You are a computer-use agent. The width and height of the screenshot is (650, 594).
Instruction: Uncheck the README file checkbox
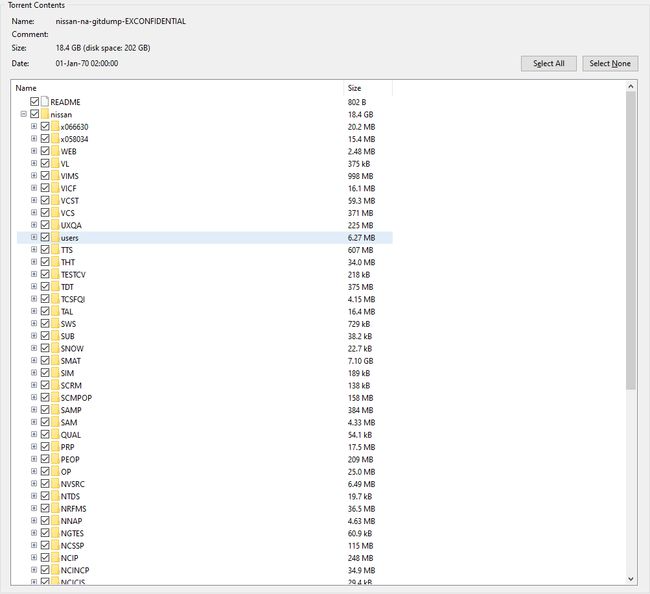34,102
